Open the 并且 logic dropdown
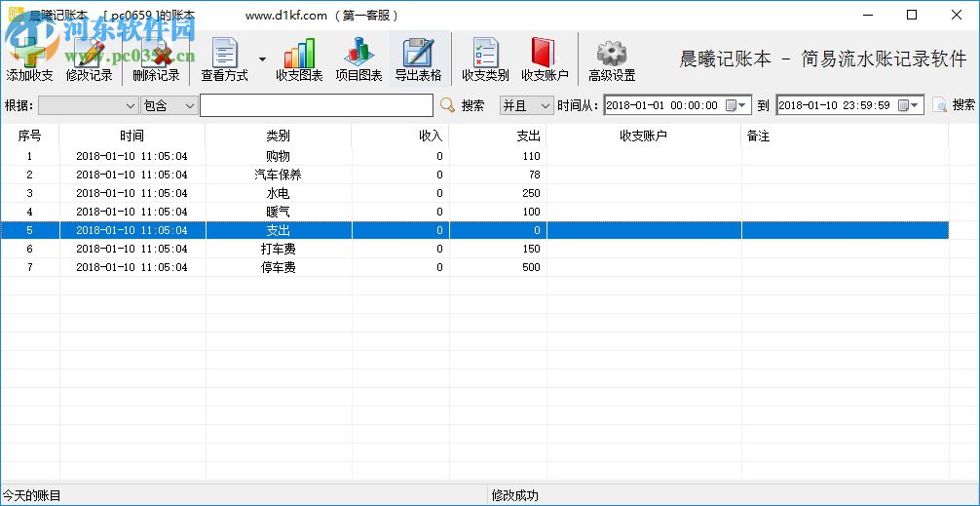 [526, 105]
